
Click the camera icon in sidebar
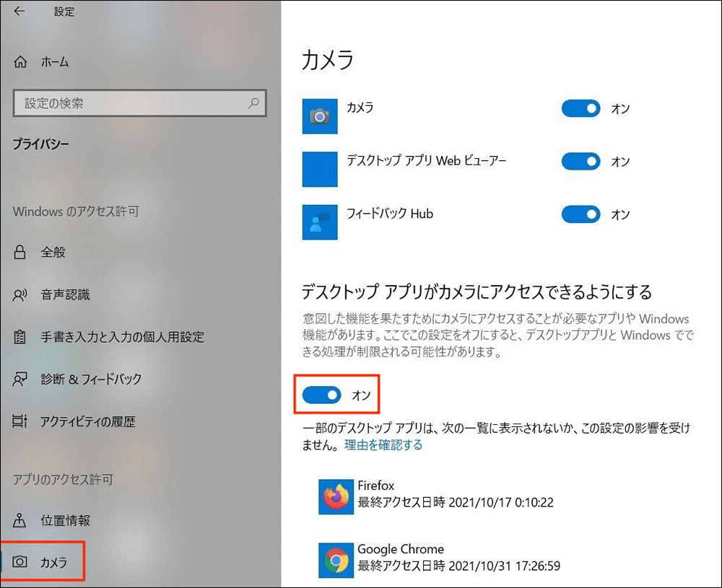coord(19,561)
